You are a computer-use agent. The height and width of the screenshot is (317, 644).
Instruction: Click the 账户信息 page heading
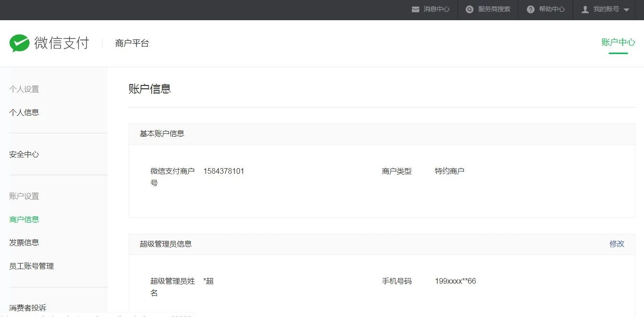pos(149,88)
